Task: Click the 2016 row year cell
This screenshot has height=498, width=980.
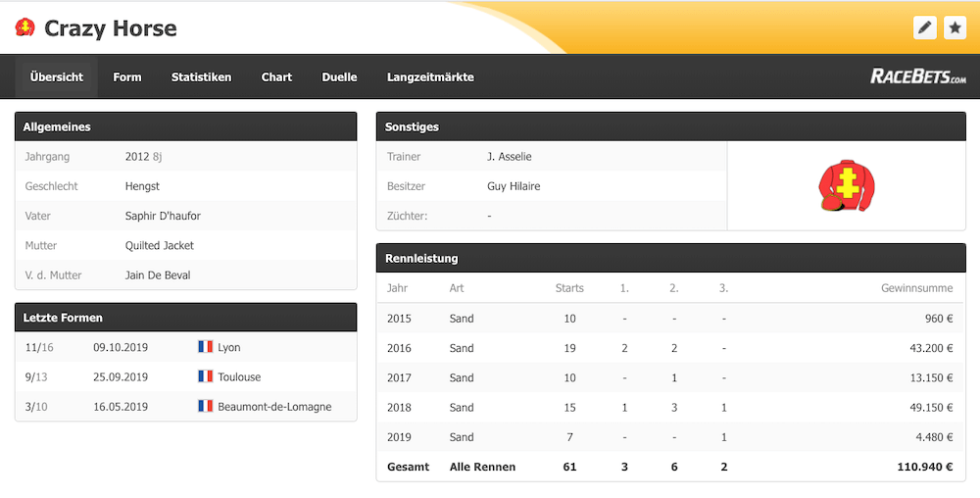Action: coord(399,348)
